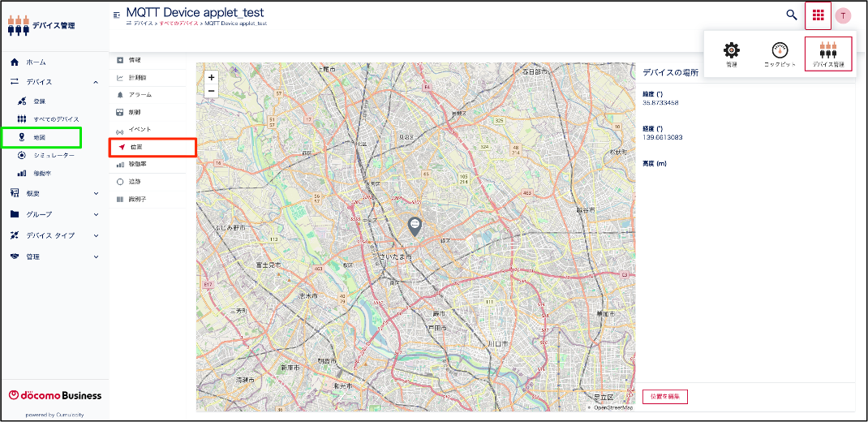Open the コックピット (Cockpit) app
Viewport: 868px width, 422px height.
(x=780, y=54)
